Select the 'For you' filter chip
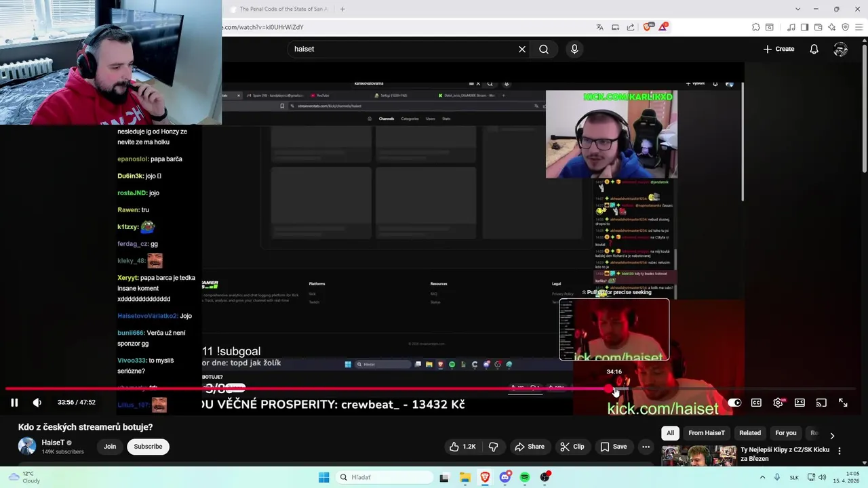Viewport: 868px width, 488px height. (786, 433)
